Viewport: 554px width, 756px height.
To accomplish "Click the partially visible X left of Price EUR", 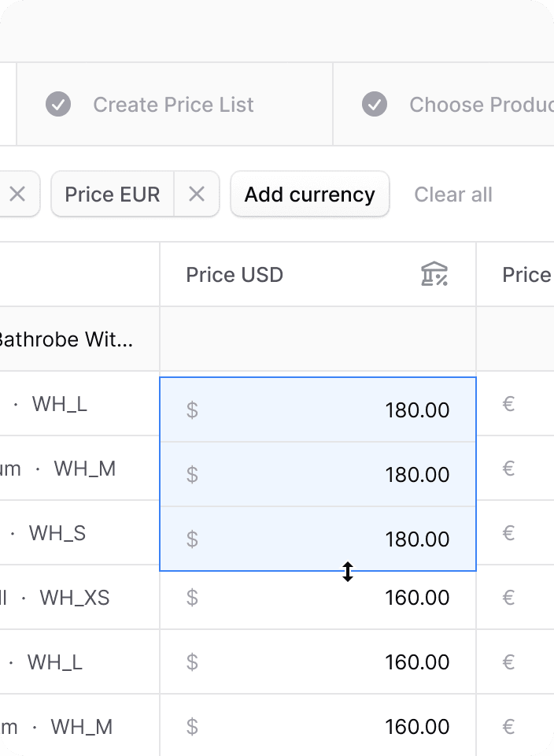I will pos(18,195).
